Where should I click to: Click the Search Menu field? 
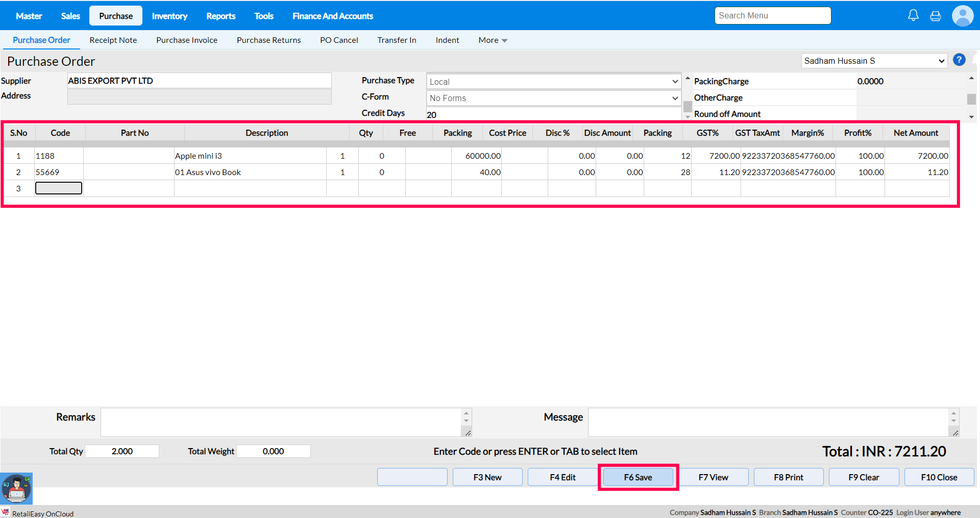(772, 15)
